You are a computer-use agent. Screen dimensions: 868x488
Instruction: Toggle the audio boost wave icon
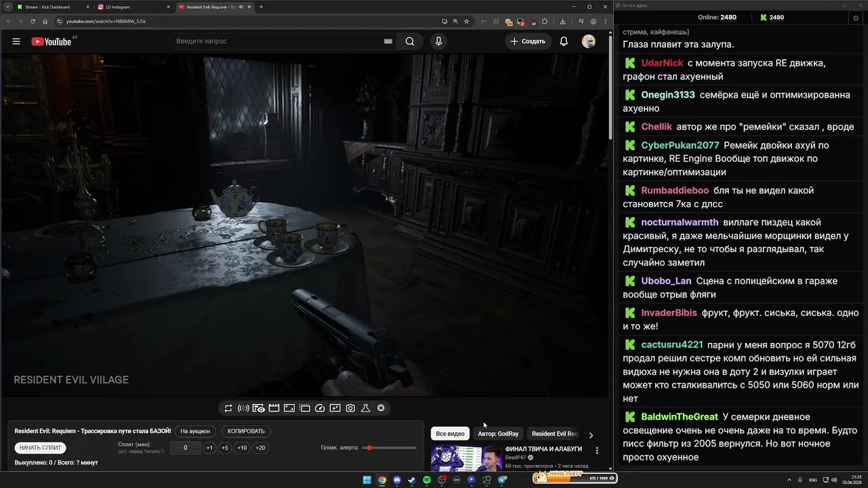[x=243, y=408]
